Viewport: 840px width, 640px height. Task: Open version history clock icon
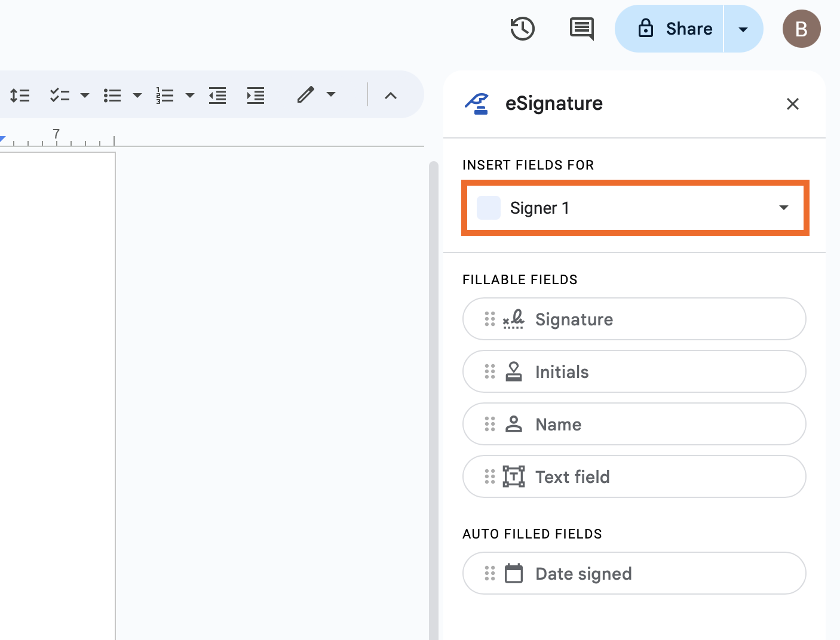click(x=522, y=29)
